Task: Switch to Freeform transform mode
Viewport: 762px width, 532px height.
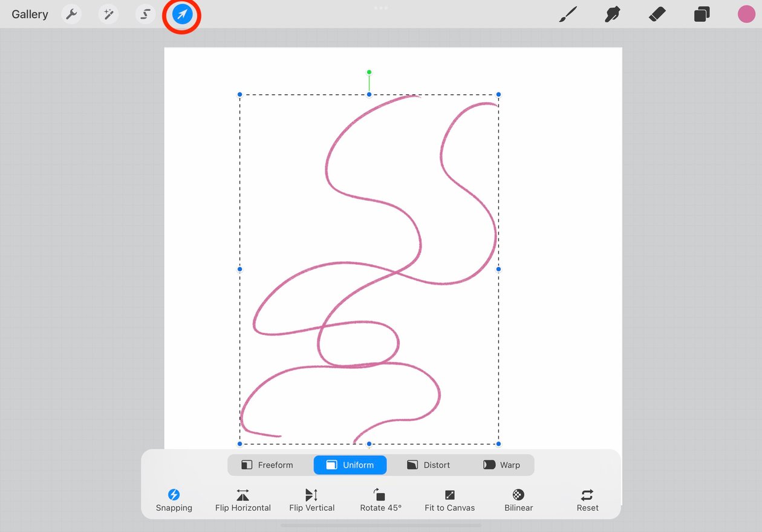Action: click(x=267, y=465)
